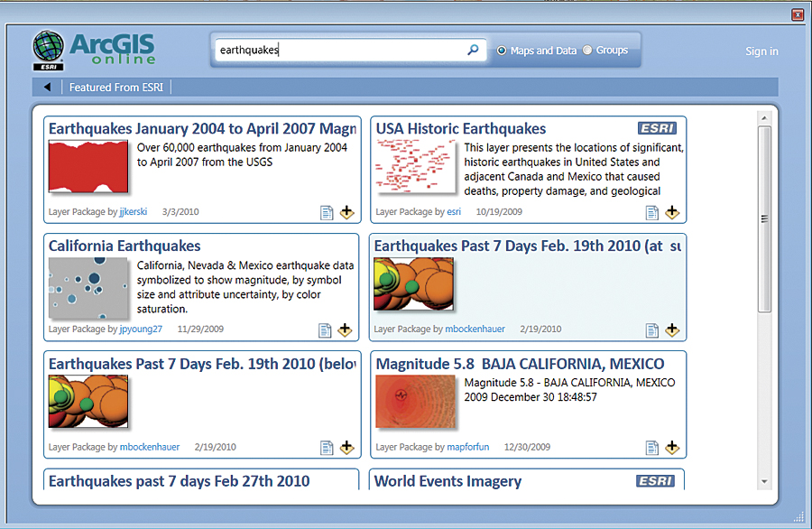The height and width of the screenshot is (529, 812).
Task: Click the Earthquakes January 2004 to April 2007 title
Action: [x=202, y=128]
